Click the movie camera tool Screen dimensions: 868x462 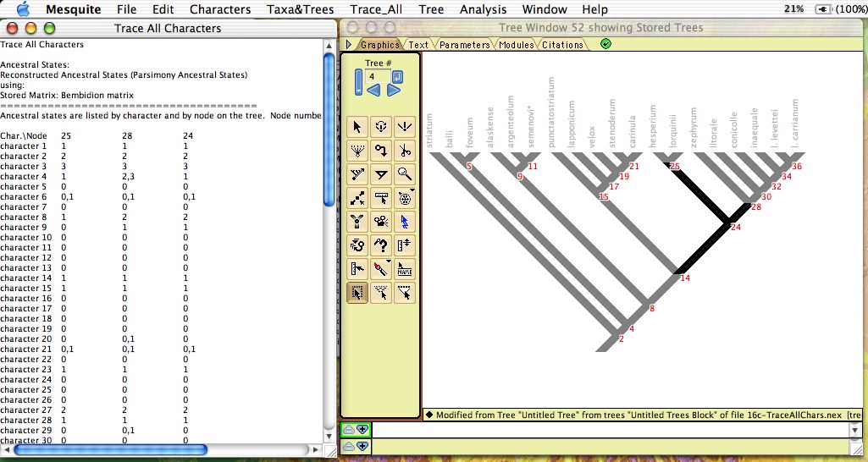[381, 222]
